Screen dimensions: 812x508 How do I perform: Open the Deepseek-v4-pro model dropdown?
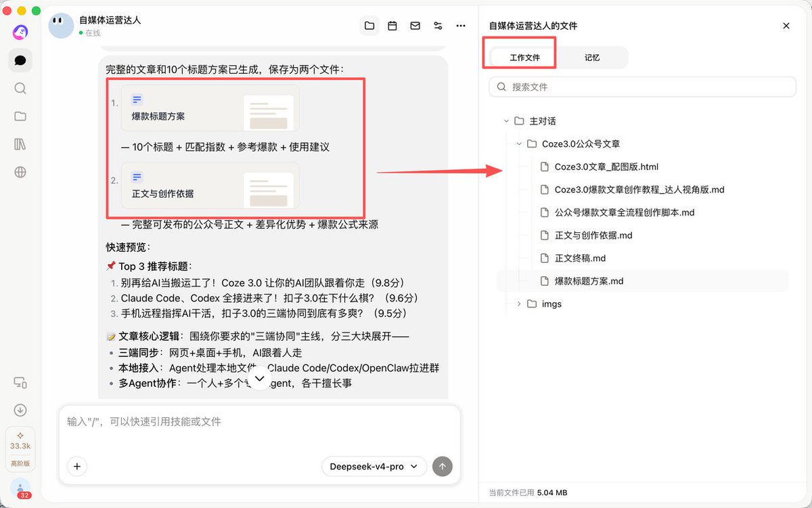(374, 467)
